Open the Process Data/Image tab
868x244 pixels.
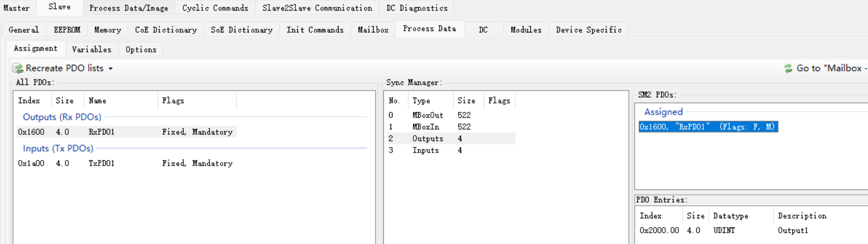129,8
